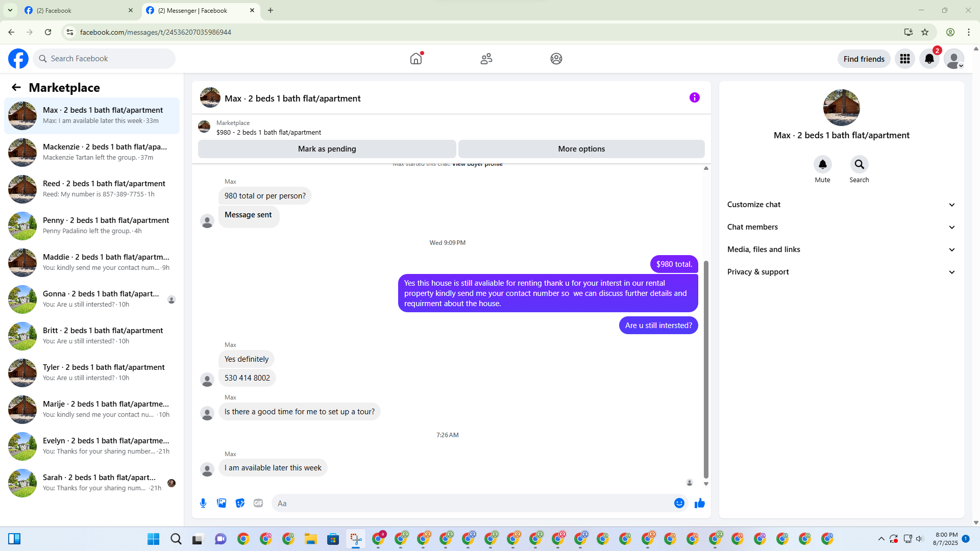
Task: View site information icon in address bar
Action: click(x=70, y=32)
